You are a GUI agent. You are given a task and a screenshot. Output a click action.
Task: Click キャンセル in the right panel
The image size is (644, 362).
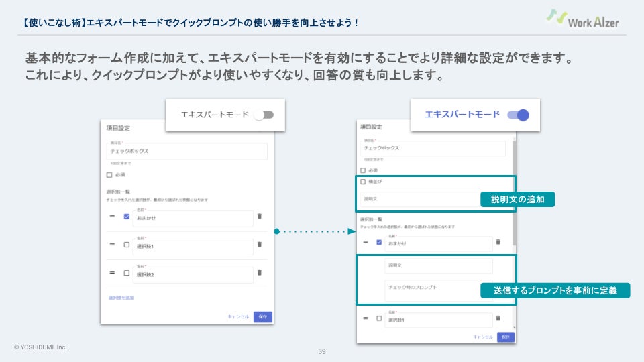click(482, 337)
